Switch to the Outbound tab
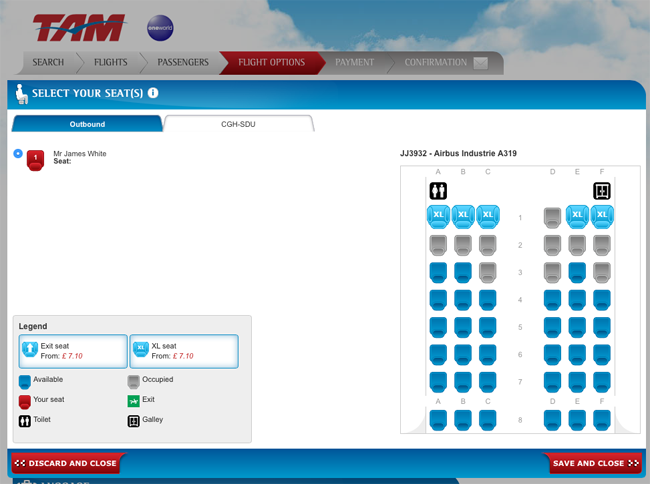 click(x=87, y=124)
